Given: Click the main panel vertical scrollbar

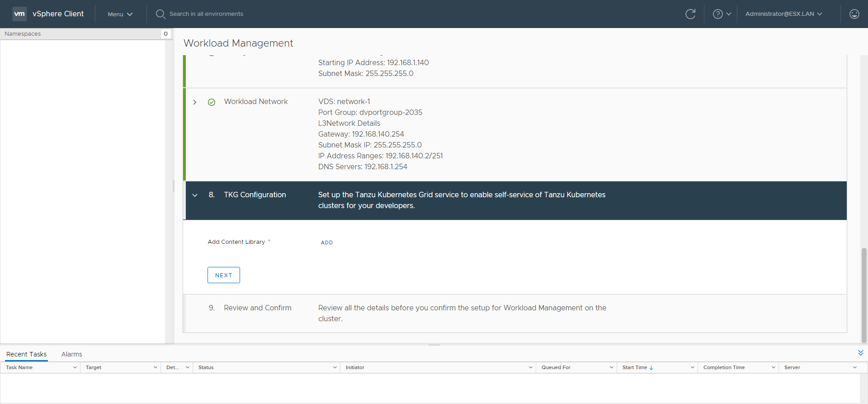Looking at the screenshot, I should 864,294.
